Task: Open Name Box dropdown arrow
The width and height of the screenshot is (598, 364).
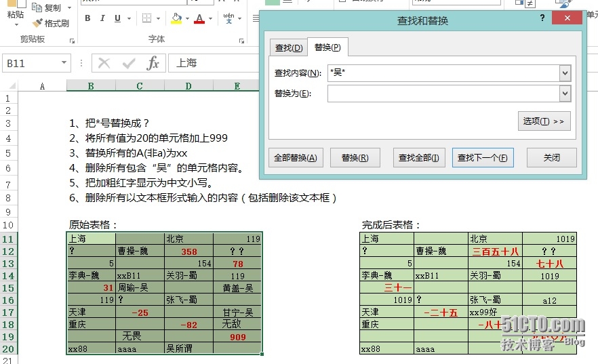Action: 64,63
